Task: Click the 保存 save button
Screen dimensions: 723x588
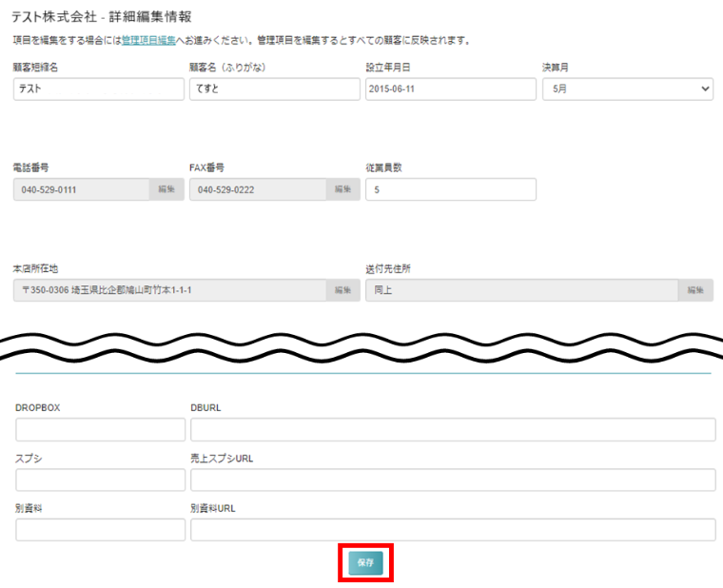Action: pyautogui.click(x=365, y=563)
